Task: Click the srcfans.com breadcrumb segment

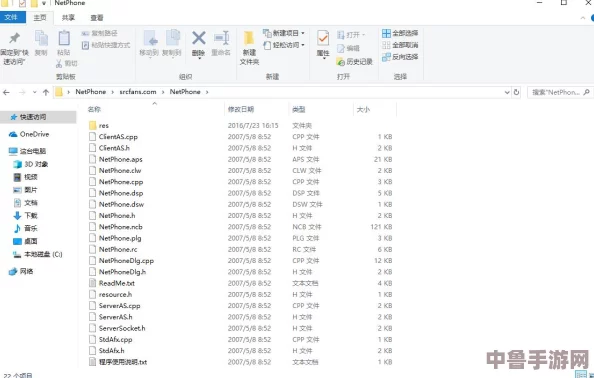Action: click(138, 92)
